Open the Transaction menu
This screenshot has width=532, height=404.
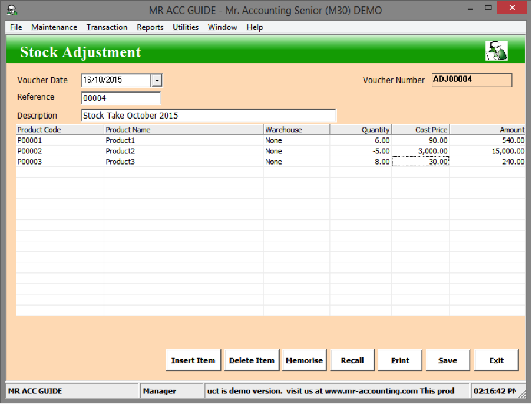(107, 27)
